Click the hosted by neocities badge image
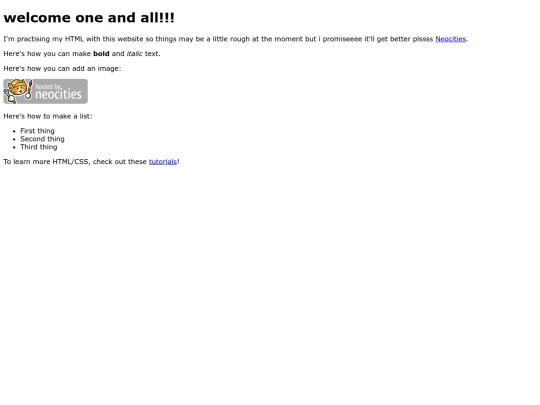Image resolution: width=540 pixels, height=405 pixels. pos(45,91)
